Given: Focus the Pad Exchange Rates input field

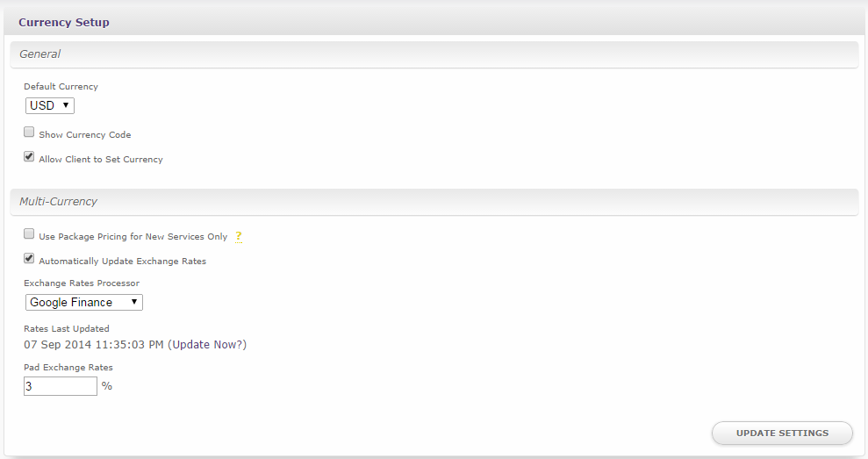Looking at the screenshot, I should coord(61,386).
